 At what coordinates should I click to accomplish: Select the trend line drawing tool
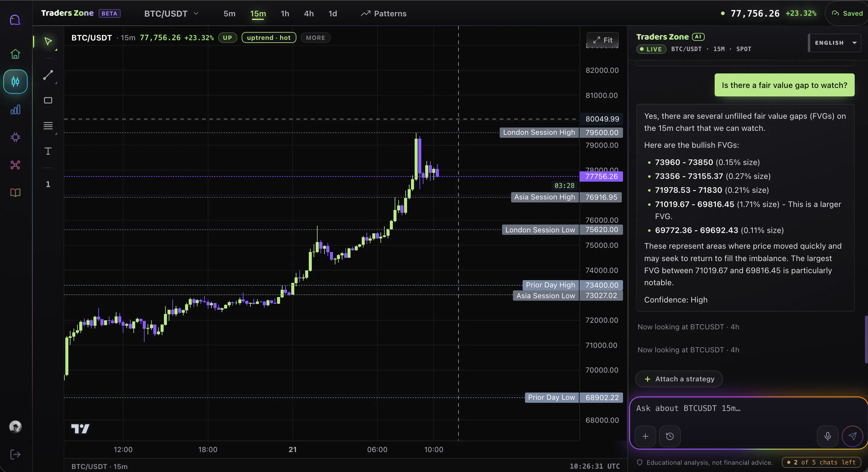pos(48,75)
